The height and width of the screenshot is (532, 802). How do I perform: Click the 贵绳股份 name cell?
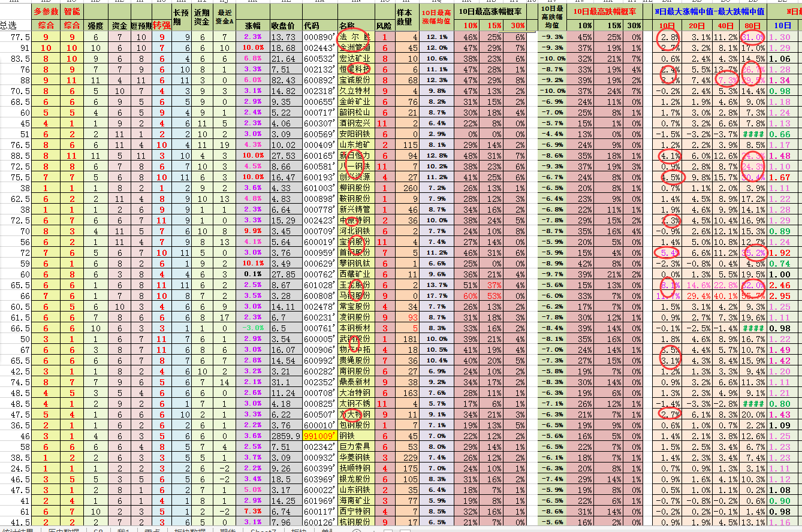click(355, 360)
